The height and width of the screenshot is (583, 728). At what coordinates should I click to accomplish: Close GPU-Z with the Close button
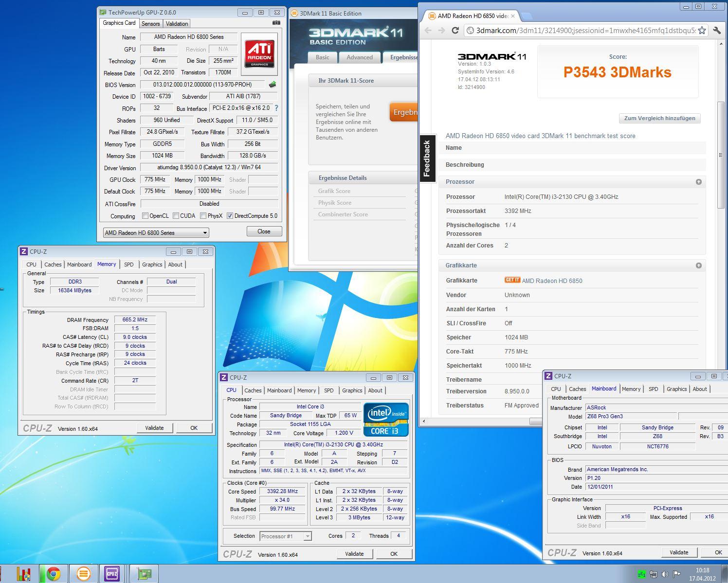[264, 231]
